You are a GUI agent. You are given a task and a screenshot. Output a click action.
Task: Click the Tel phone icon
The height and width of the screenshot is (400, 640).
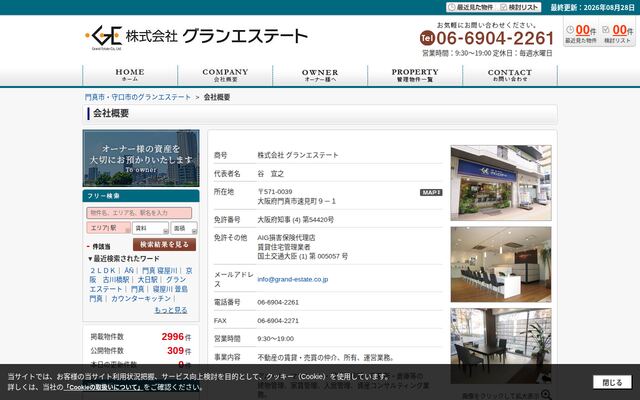(x=427, y=38)
